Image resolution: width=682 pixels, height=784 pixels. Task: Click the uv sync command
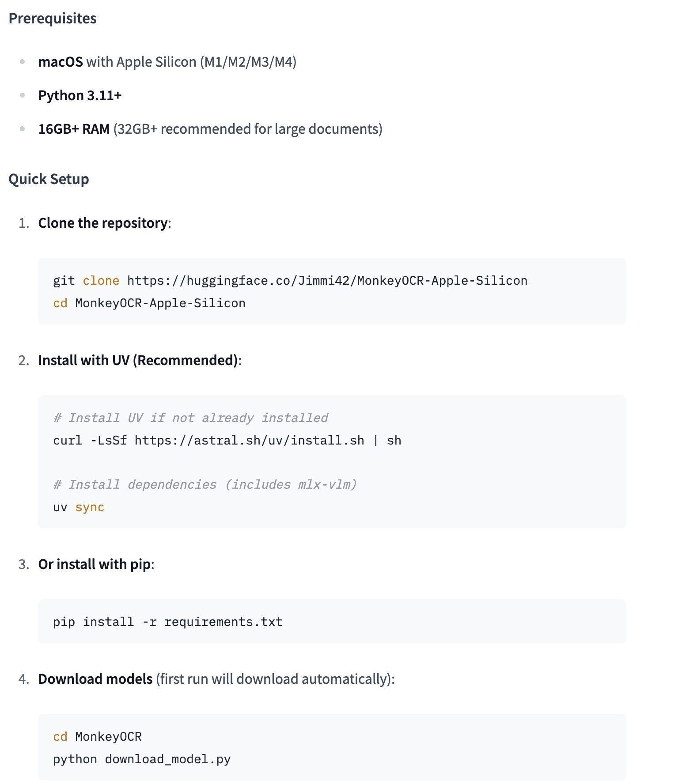click(x=79, y=507)
